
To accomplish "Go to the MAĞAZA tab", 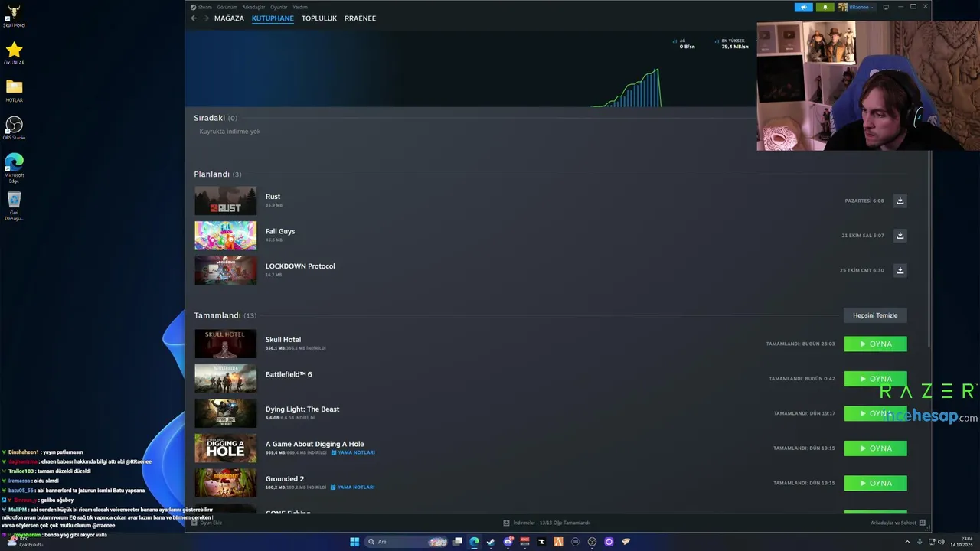I will click(229, 18).
